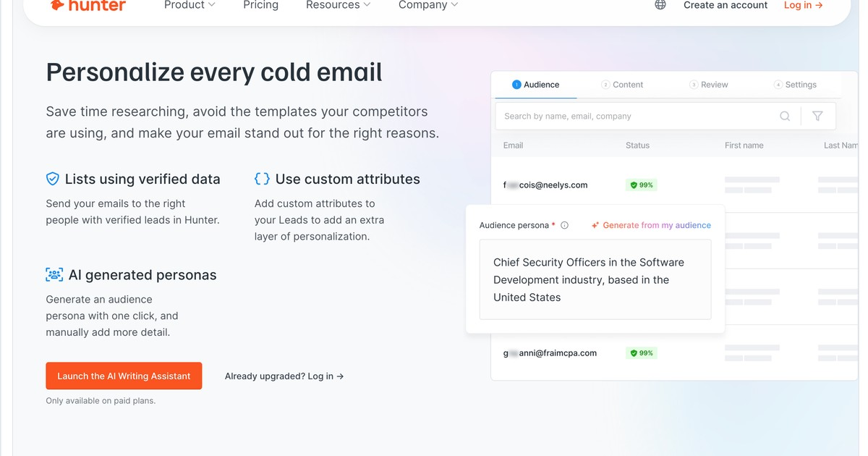Switch to the Content tab

pos(622,85)
